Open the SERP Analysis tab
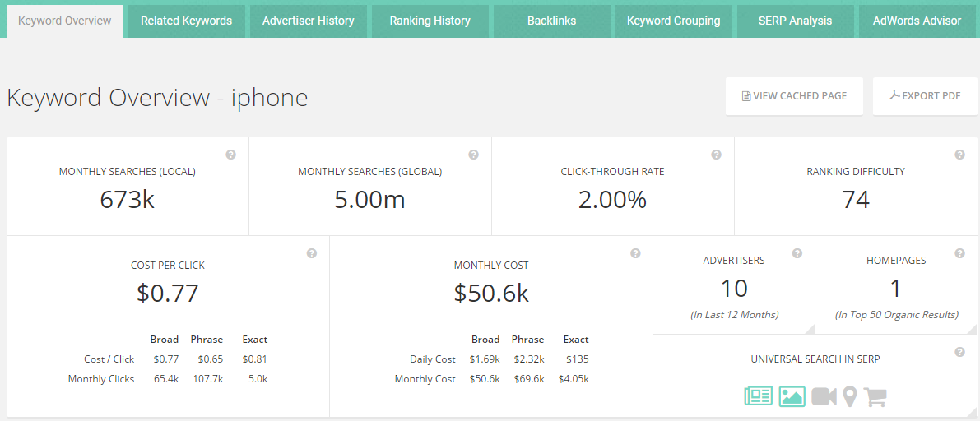 pos(795,21)
